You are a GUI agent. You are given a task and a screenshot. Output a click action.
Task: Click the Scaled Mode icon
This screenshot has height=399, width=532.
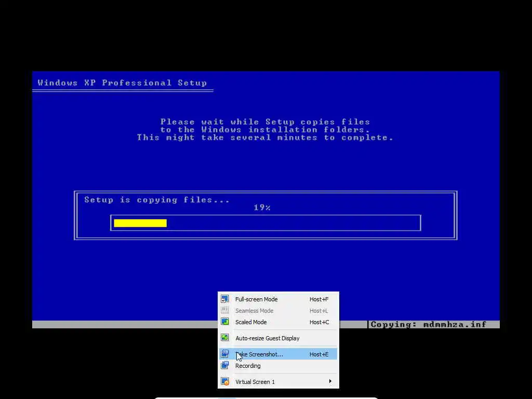coord(224,322)
